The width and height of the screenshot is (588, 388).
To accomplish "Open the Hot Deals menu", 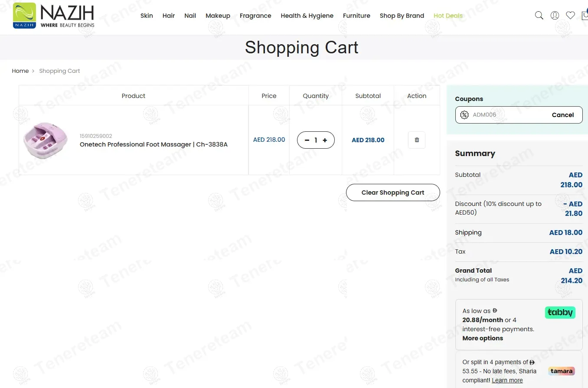I will pos(448,16).
